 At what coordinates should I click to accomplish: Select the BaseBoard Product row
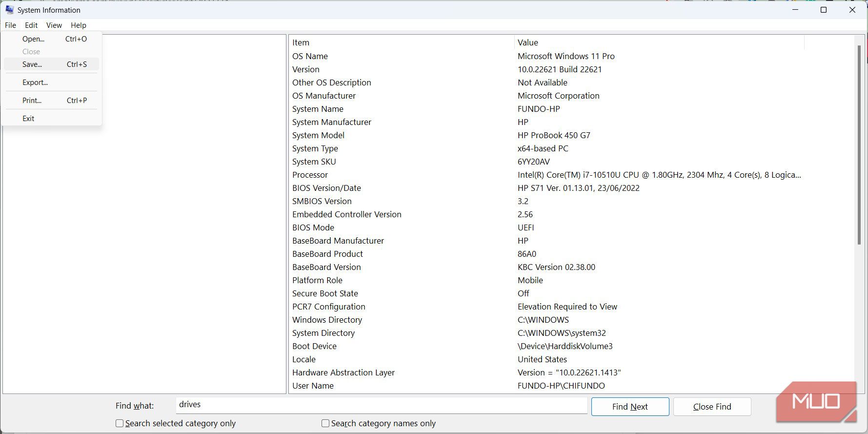coord(546,254)
